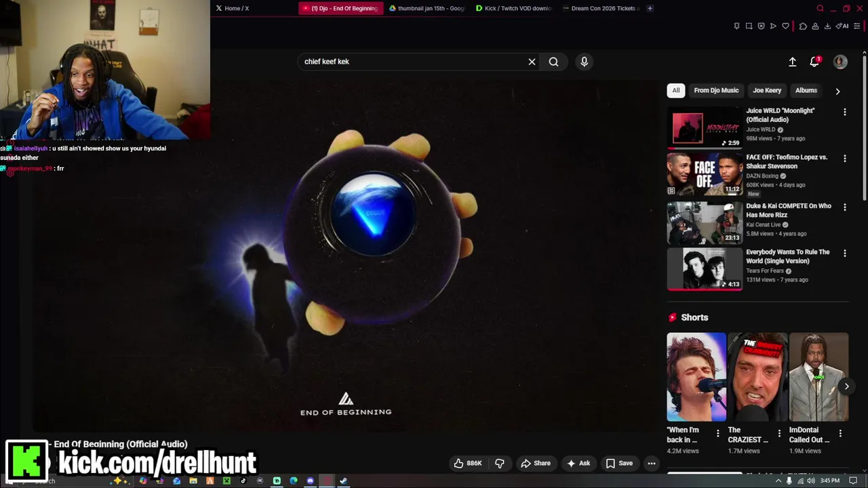The height and width of the screenshot is (488, 868).
Task: Open the Discord taskbar icon
Action: (x=310, y=481)
